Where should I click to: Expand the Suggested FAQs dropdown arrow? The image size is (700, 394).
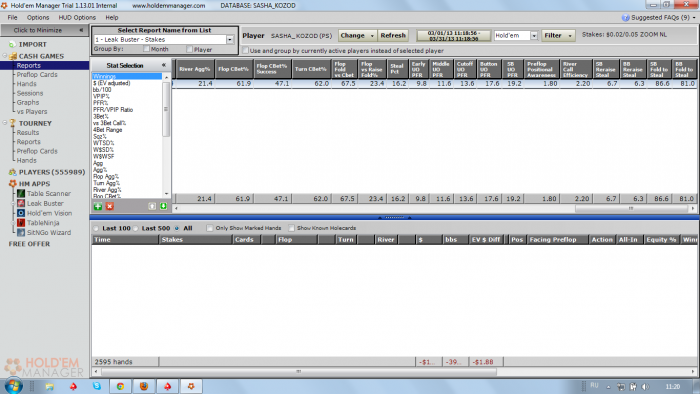pyautogui.click(x=694, y=18)
